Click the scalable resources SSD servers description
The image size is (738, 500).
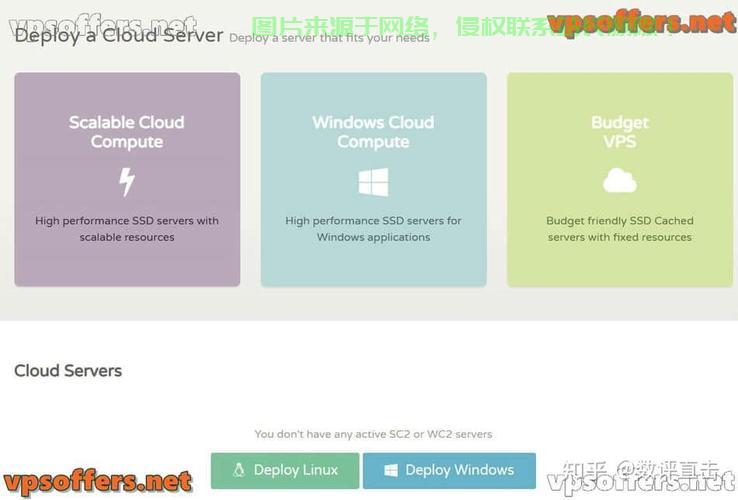(x=127, y=229)
